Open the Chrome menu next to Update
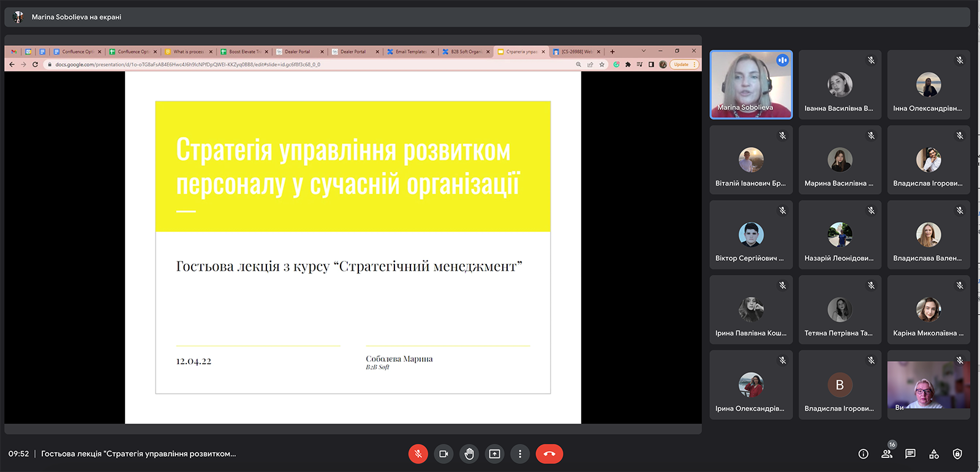This screenshot has width=980, height=472. coord(695,64)
